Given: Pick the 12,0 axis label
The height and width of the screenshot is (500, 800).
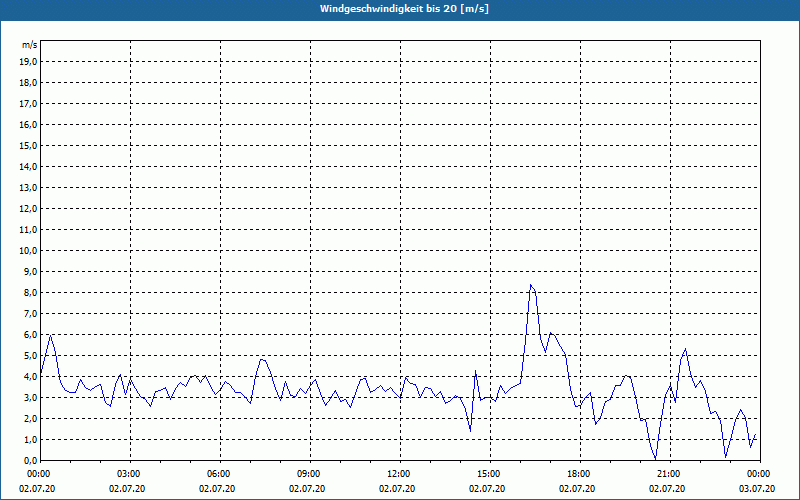Looking at the screenshot, I should (x=28, y=208).
